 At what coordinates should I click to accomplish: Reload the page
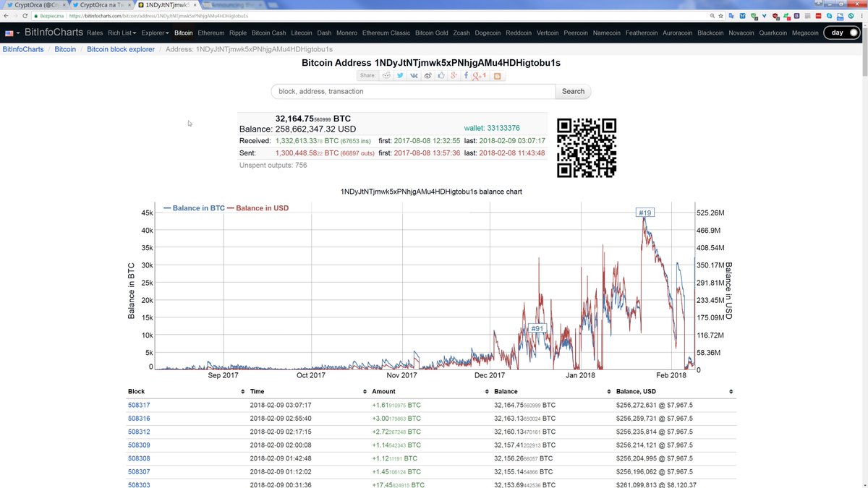click(x=26, y=15)
